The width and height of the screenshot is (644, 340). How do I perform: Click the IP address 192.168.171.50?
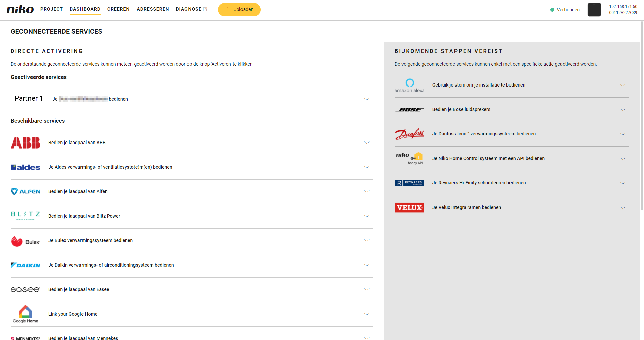point(623,7)
